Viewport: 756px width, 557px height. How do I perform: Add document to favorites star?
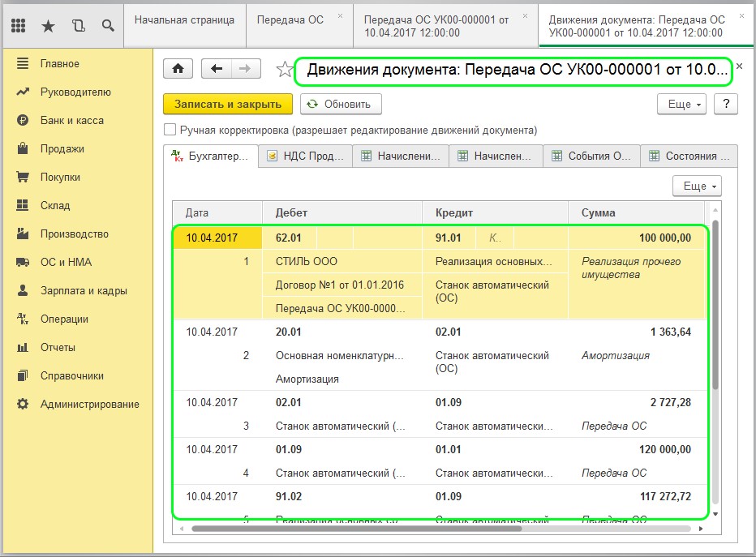(x=284, y=71)
